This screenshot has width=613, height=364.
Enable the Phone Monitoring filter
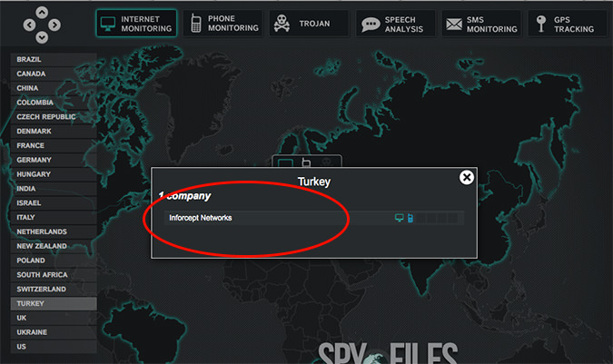(222, 24)
